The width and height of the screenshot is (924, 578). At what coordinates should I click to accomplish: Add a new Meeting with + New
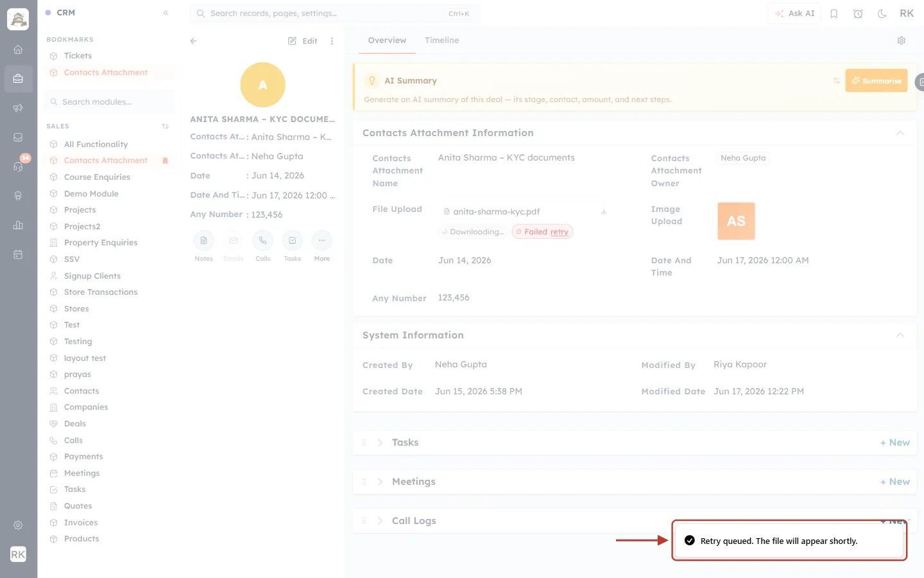(895, 482)
